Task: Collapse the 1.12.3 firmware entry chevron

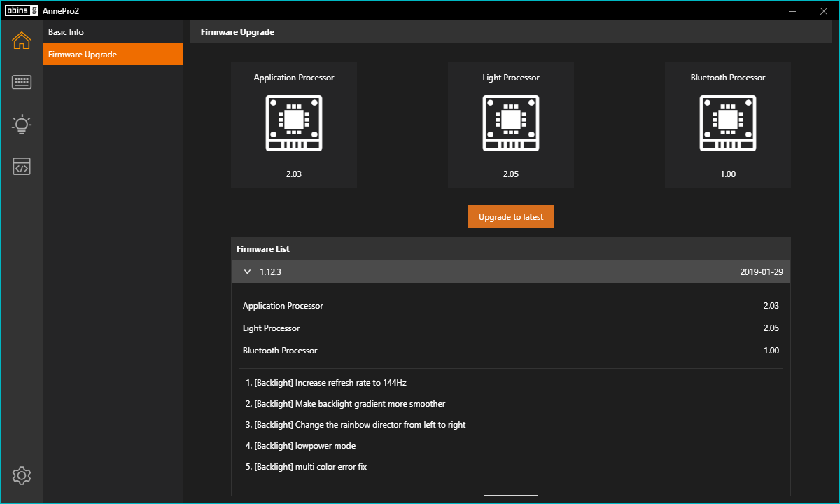Action: pyautogui.click(x=247, y=272)
